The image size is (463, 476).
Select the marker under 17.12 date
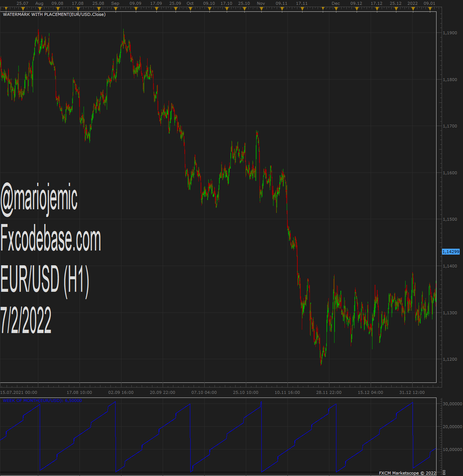click(x=377, y=8)
